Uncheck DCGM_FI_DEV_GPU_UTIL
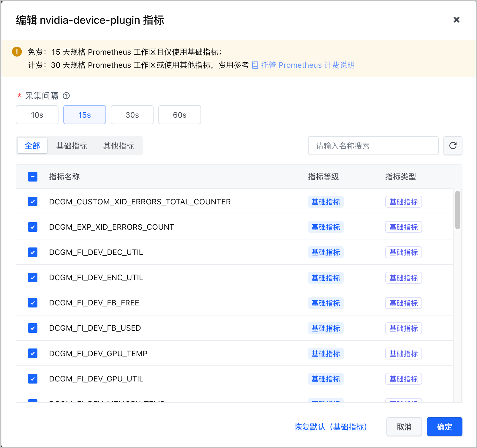The height and width of the screenshot is (448, 477). point(33,379)
